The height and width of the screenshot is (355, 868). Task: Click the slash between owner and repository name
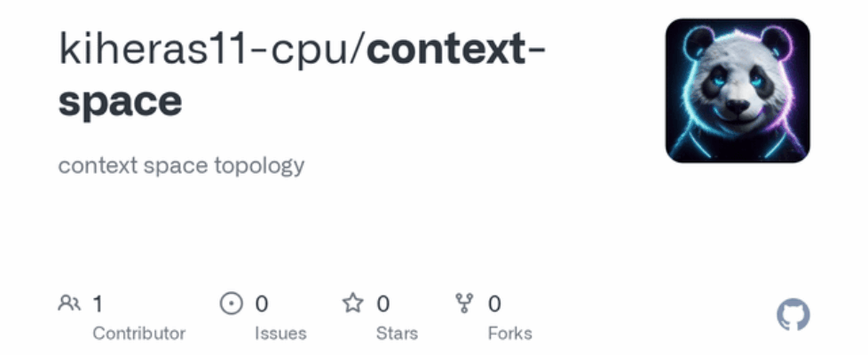click(x=359, y=51)
